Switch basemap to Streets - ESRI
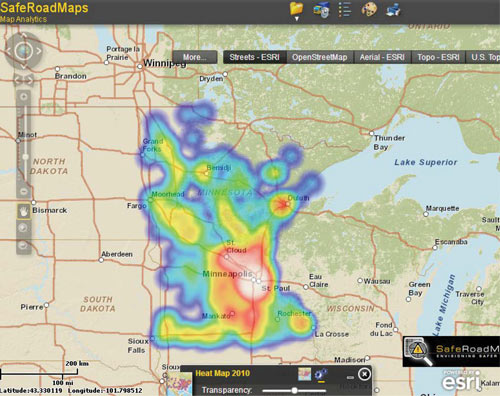 (x=254, y=57)
